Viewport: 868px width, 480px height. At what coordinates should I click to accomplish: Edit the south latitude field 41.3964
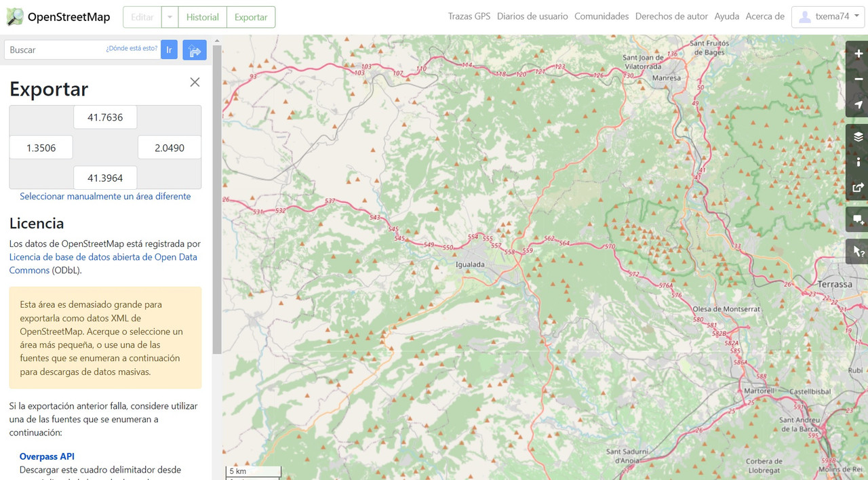click(x=105, y=178)
